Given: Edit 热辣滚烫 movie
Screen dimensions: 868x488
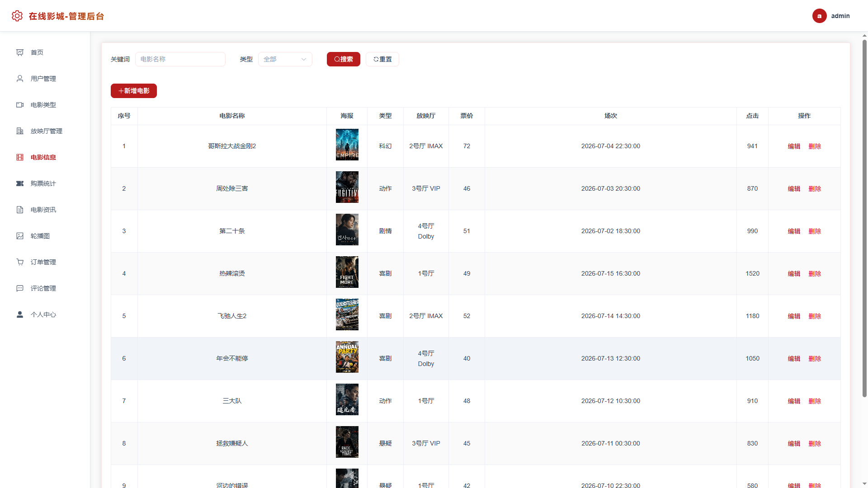Looking at the screenshot, I should [x=794, y=274].
